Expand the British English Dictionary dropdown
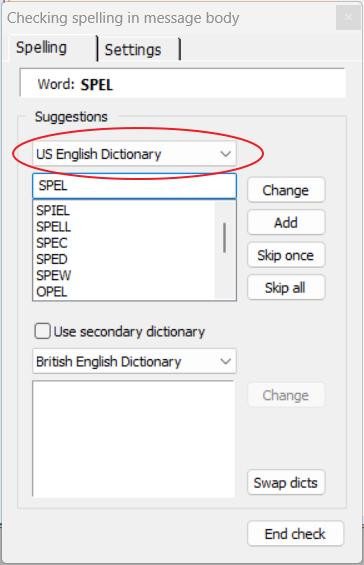 pyautogui.click(x=134, y=361)
